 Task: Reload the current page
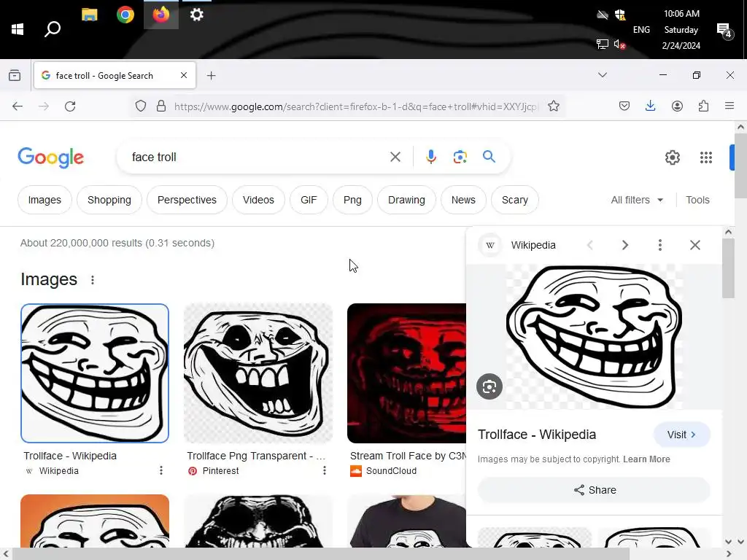point(70,106)
